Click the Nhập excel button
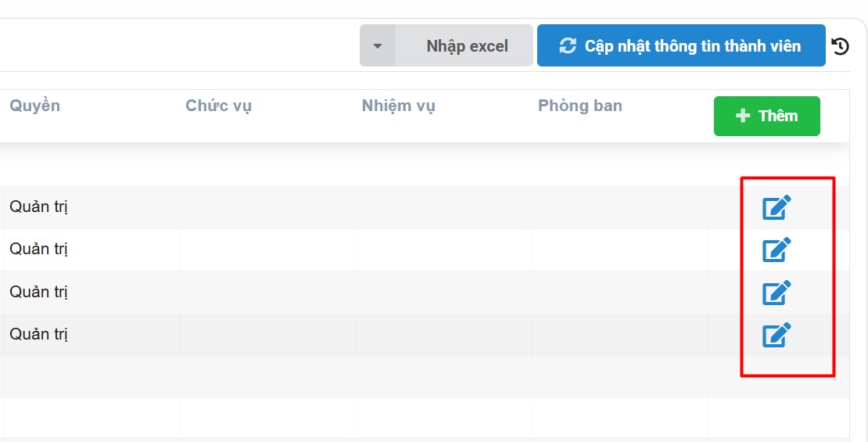The width and height of the screenshot is (868, 442). (467, 46)
